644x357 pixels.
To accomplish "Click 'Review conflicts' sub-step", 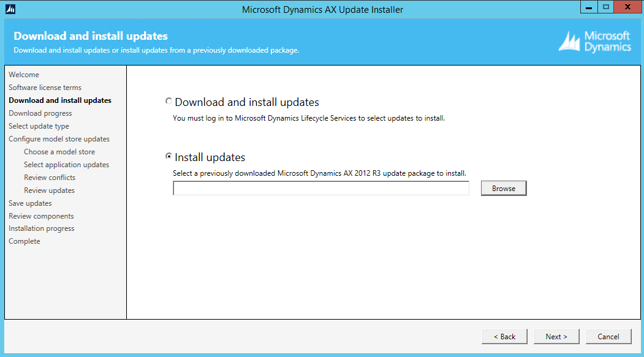I will pos(50,177).
